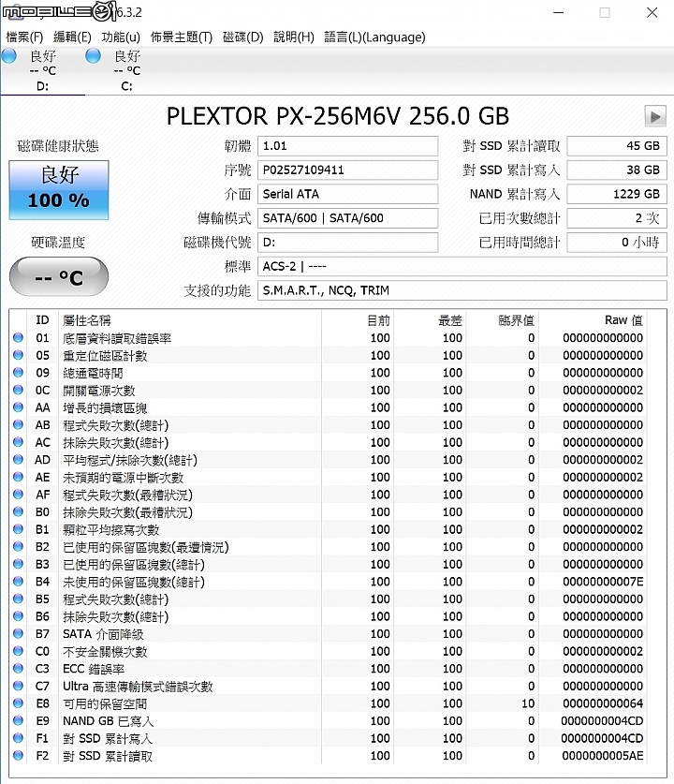Open the 檔案(F) menu
Viewport: 674px width, 784px height.
click(x=24, y=37)
